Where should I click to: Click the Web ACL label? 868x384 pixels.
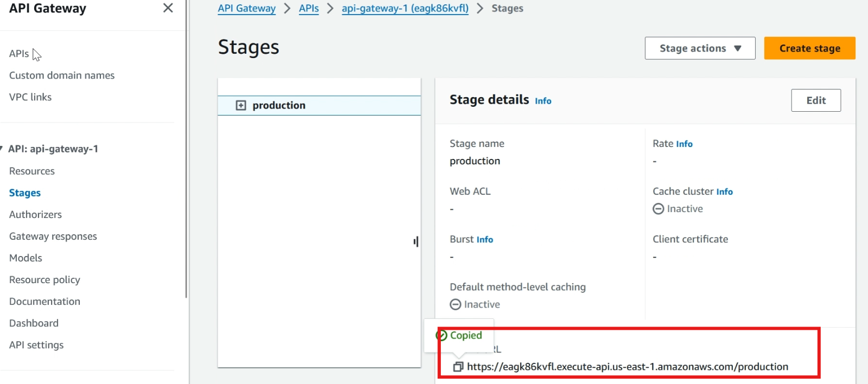point(470,191)
